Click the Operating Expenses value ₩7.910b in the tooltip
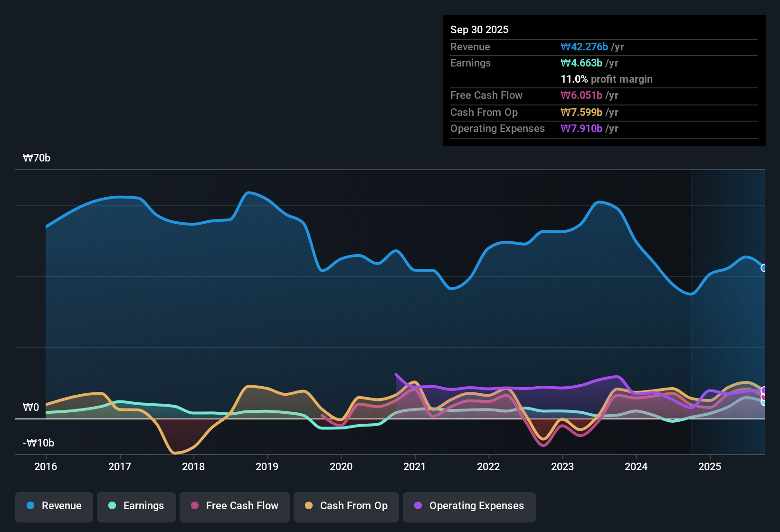 click(x=581, y=129)
